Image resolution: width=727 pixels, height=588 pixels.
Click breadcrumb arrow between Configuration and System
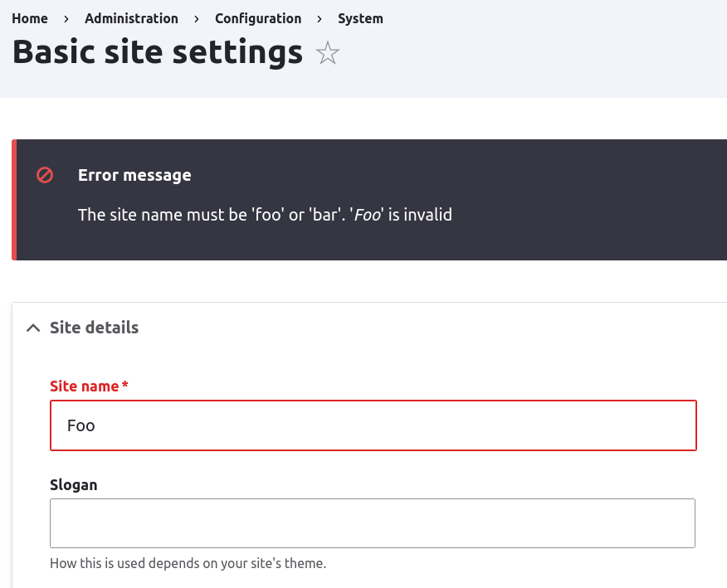click(x=320, y=18)
